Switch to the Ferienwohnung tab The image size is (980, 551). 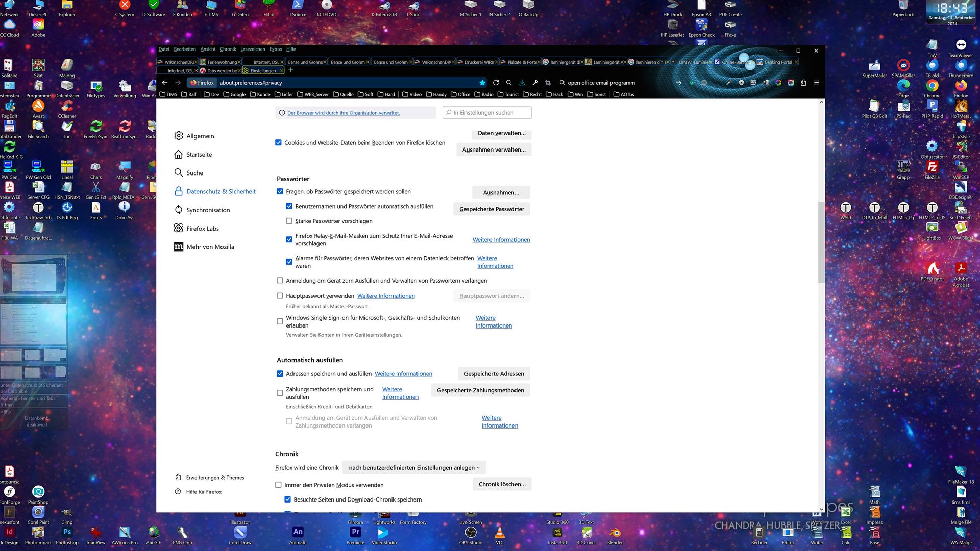coord(221,62)
